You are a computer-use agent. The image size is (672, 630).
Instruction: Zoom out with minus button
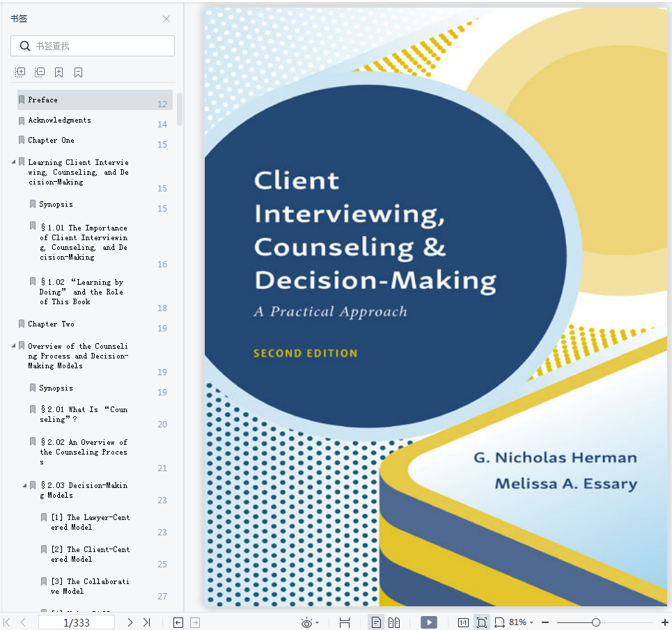[545, 622]
